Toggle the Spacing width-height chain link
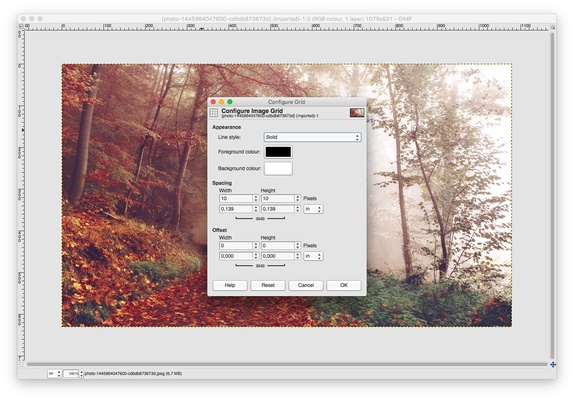This screenshot has height=400, width=574. 260,218
